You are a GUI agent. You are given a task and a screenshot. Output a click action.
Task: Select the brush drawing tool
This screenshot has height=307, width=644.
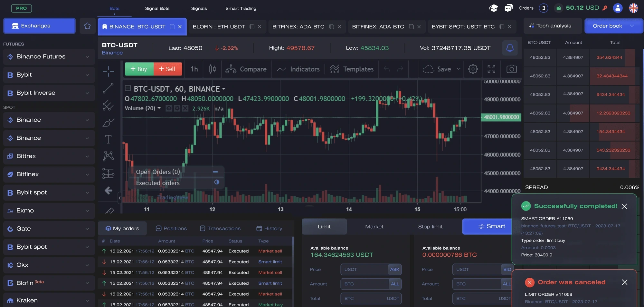click(108, 123)
